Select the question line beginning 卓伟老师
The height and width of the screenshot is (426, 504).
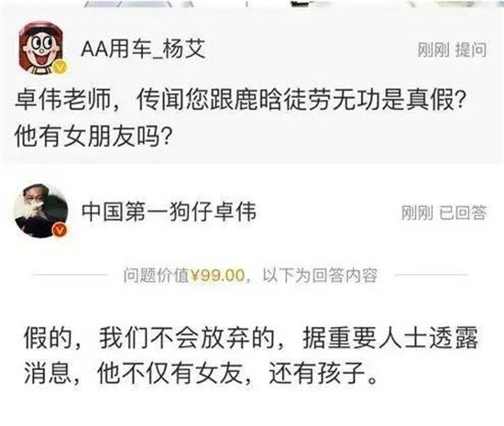pyautogui.click(x=240, y=100)
